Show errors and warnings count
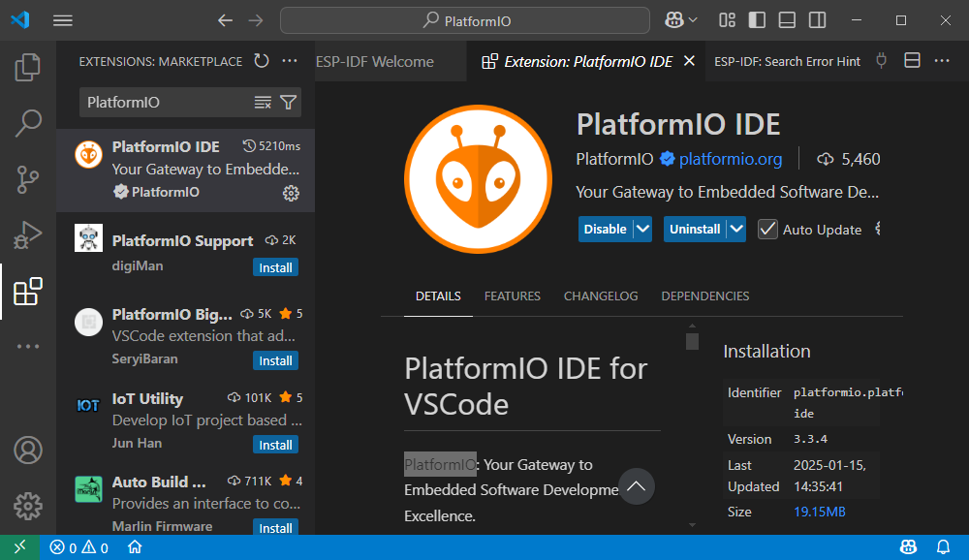 pos(79,547)
